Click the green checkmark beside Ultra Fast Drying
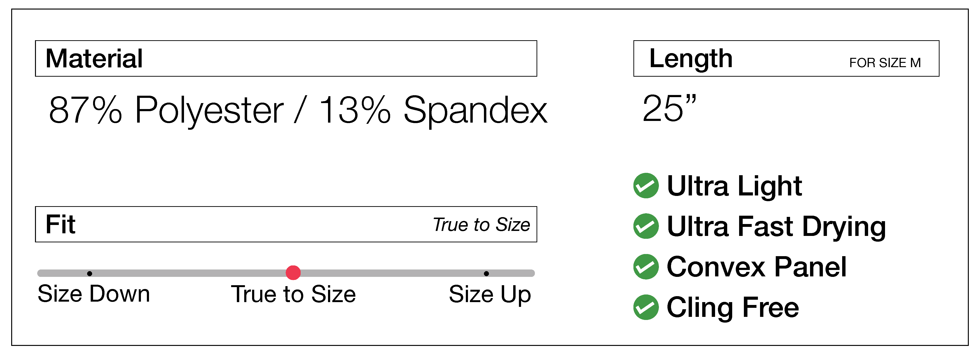980x354 pixels. tap(646, 226)
